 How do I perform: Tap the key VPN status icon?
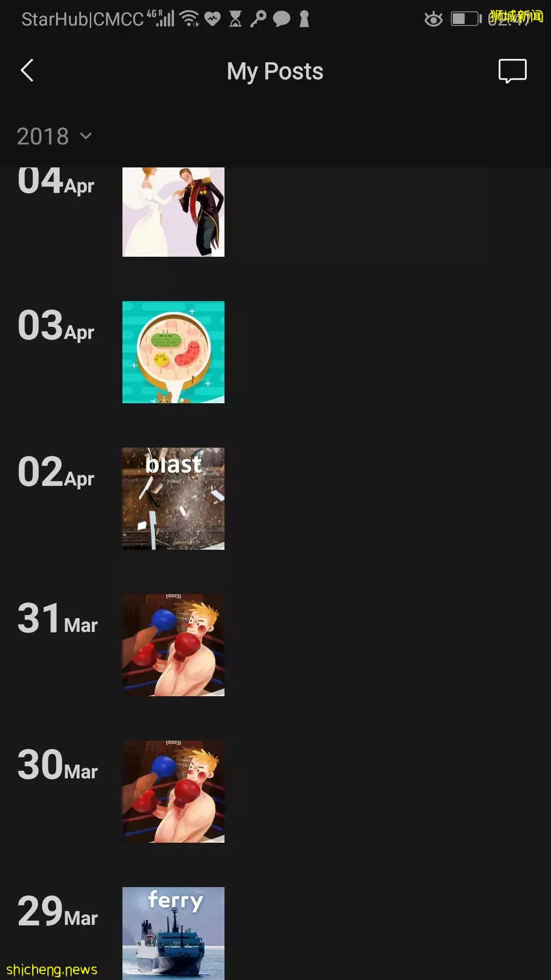tap(258, 19)
